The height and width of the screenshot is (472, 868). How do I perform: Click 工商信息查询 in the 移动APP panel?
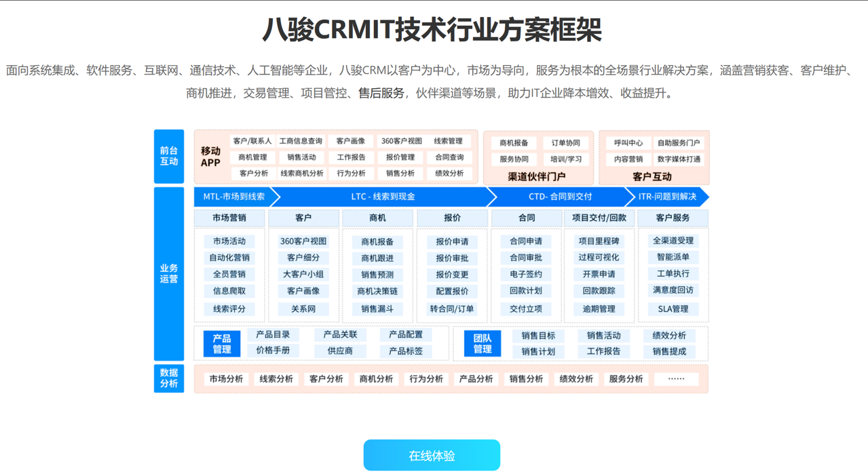(301, 141)
